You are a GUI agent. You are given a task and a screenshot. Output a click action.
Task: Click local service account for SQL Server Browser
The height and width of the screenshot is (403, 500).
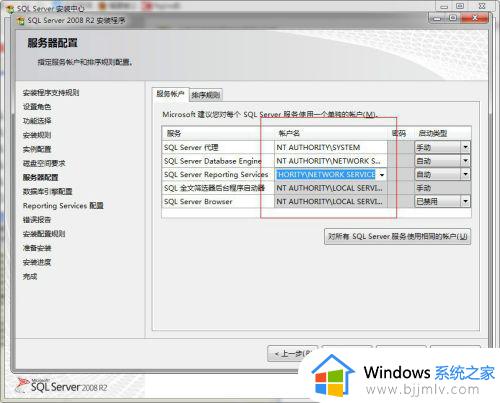(331, 202)
